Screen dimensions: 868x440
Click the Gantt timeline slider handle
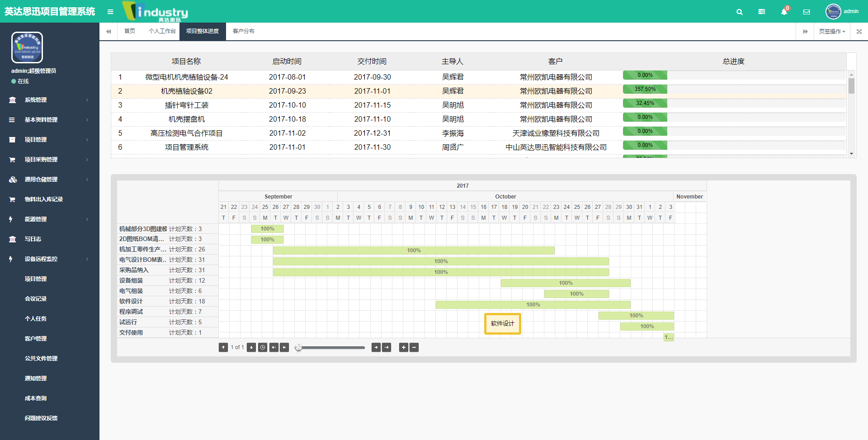(x=298, y=347)
